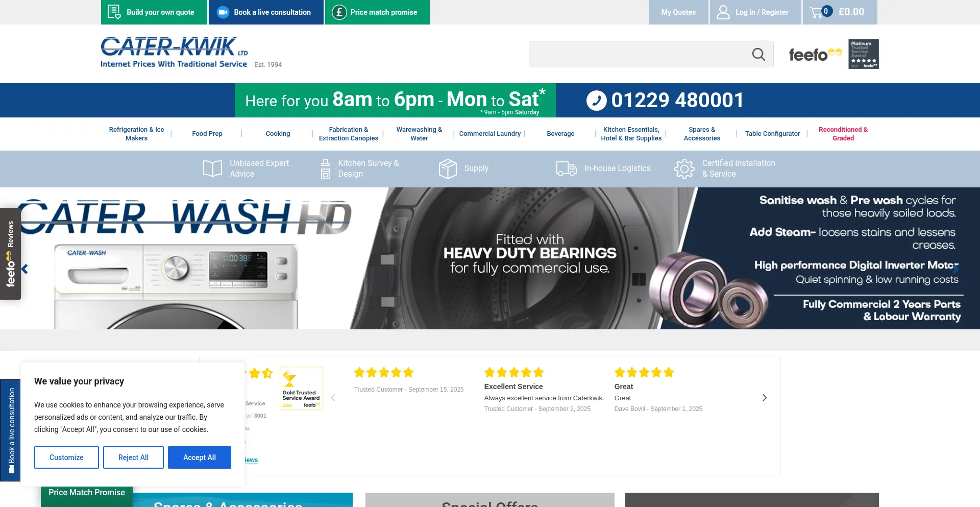Open My Quotes

pos(678,12)
